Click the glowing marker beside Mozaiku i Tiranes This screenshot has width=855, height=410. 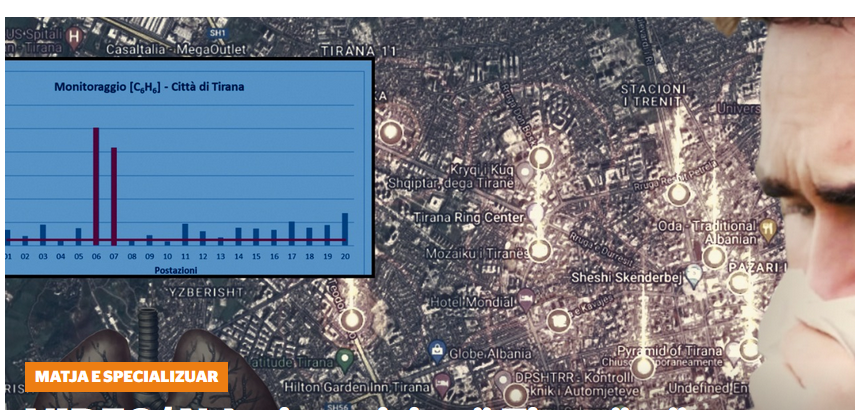coord(540,250)
